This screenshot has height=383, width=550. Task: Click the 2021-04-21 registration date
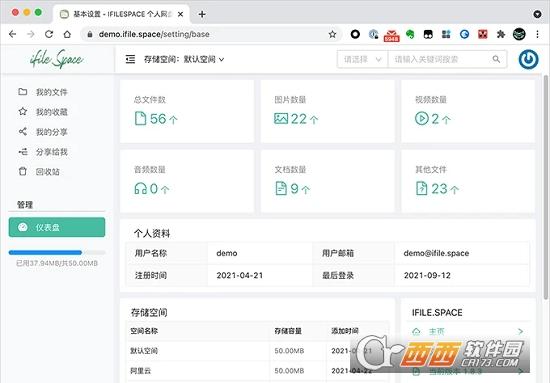tap(240, 275)
